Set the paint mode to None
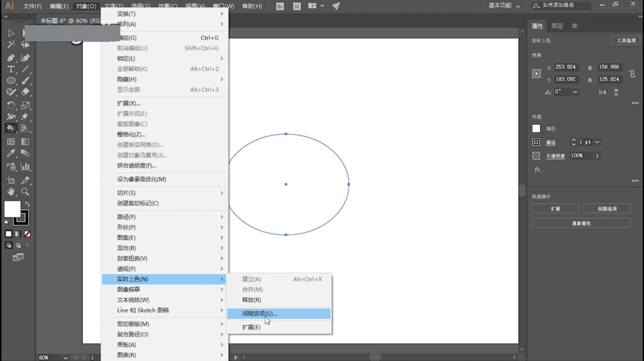 27,234
